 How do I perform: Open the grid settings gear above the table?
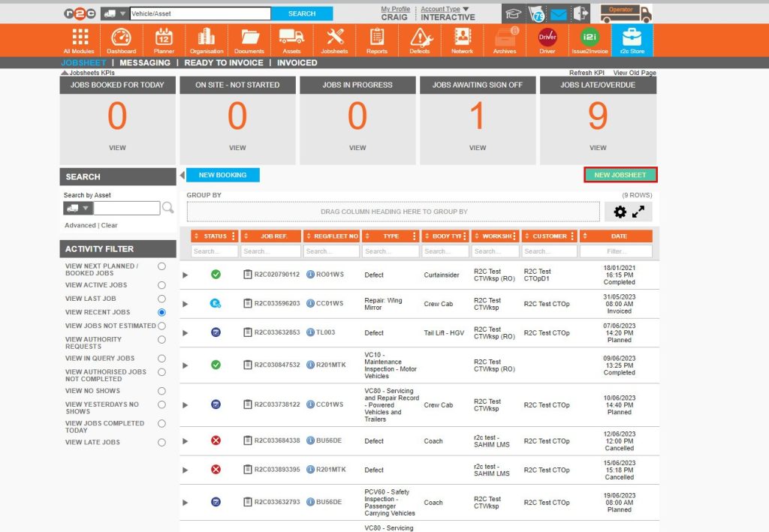point(619,212)
